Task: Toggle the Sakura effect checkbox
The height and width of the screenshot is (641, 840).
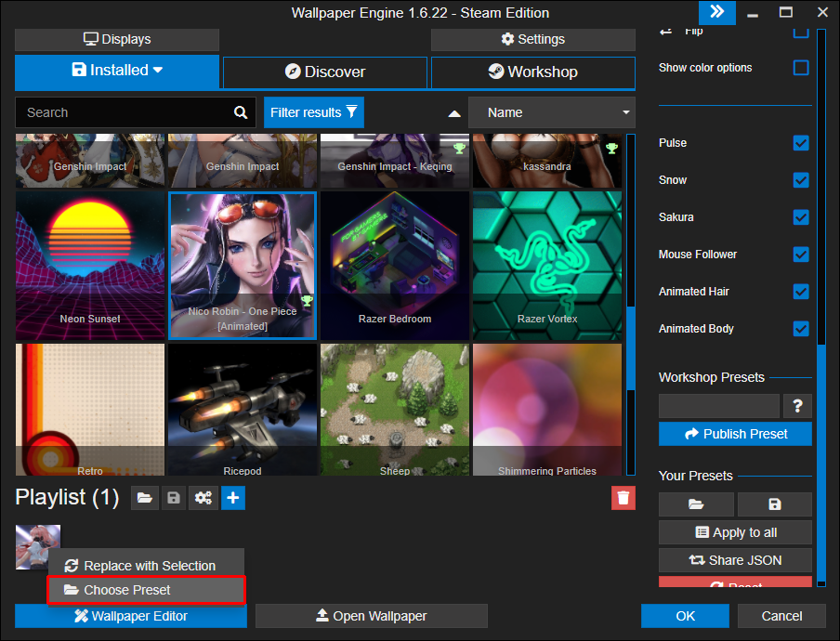Action: click(801, 217)
